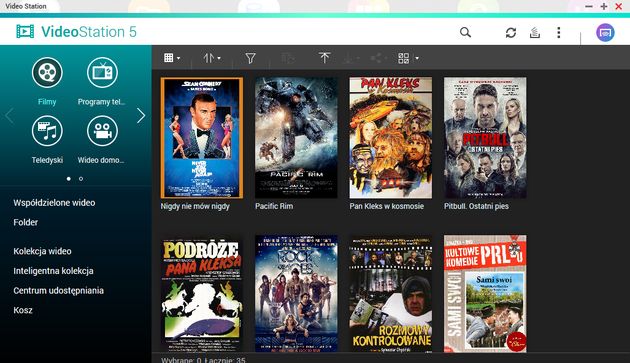This screenshot has height=363, width=630.
Task: Select the Pitbull. Ostatni pies poster
Action: click(x=485, y=138)
